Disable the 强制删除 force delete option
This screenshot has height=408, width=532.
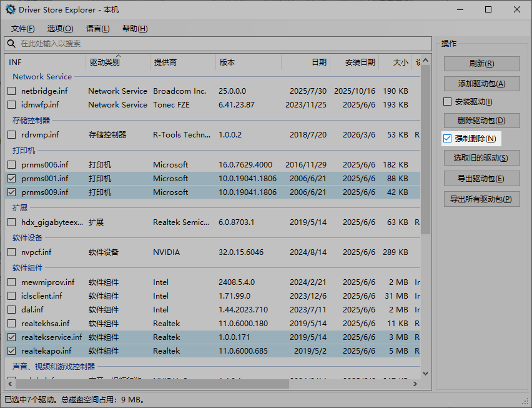click(x=447, y=139)
